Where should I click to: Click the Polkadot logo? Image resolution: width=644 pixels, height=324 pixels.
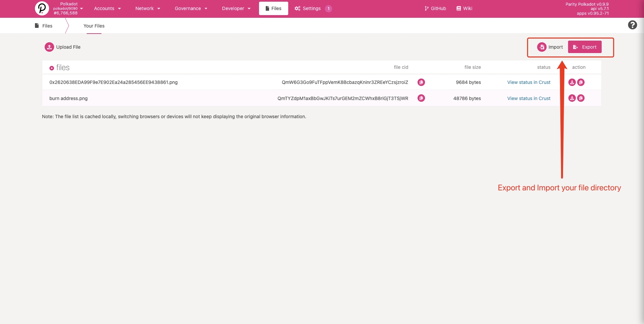[x=42, y=8]
